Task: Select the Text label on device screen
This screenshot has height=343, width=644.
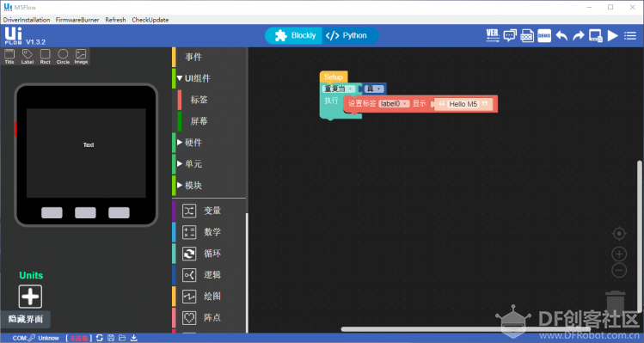Action: click(89, 145)
